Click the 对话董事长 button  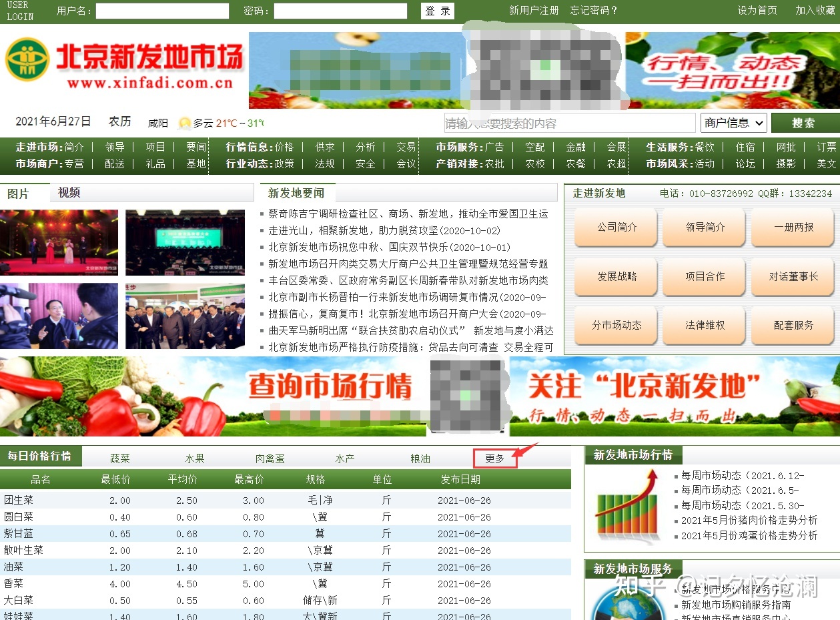793,276
